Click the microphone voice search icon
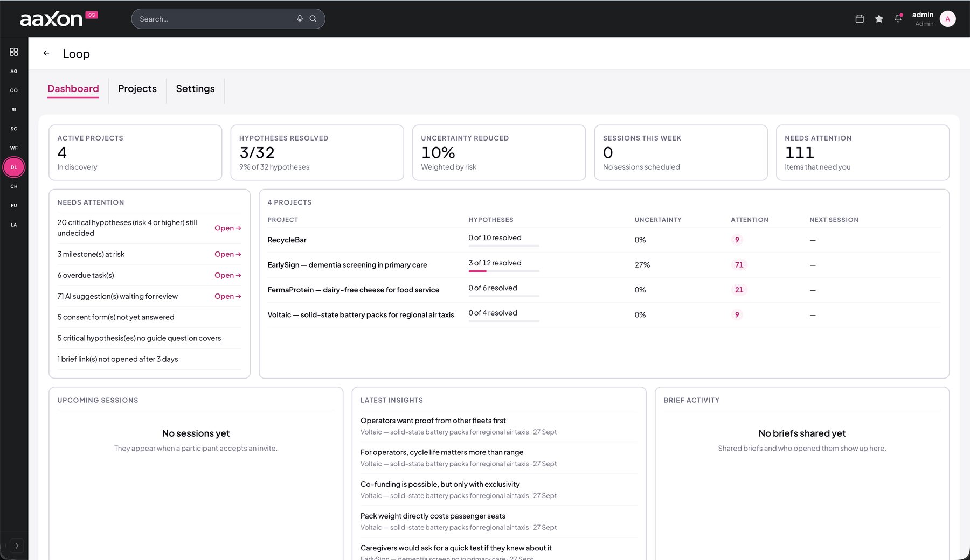 pyautogui.click(x=300, y=19)
